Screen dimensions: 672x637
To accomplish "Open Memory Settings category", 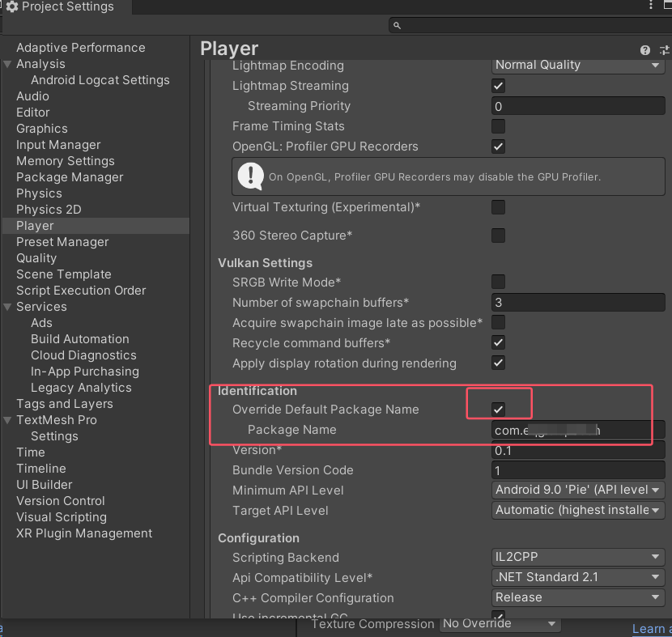I will pos(65,161).
